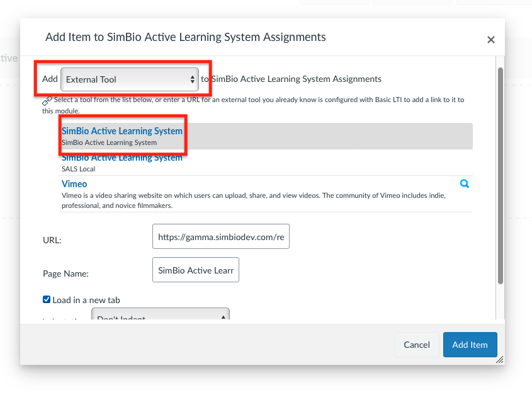Viewport: 532px width, 414px height.
Task: Click the "Load in a new tab" label
Action: pos(86,300)
